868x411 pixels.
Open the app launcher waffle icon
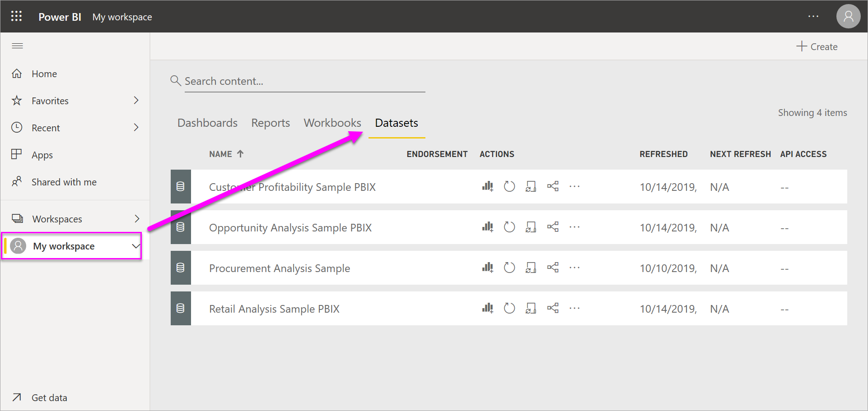coord(17,16)
